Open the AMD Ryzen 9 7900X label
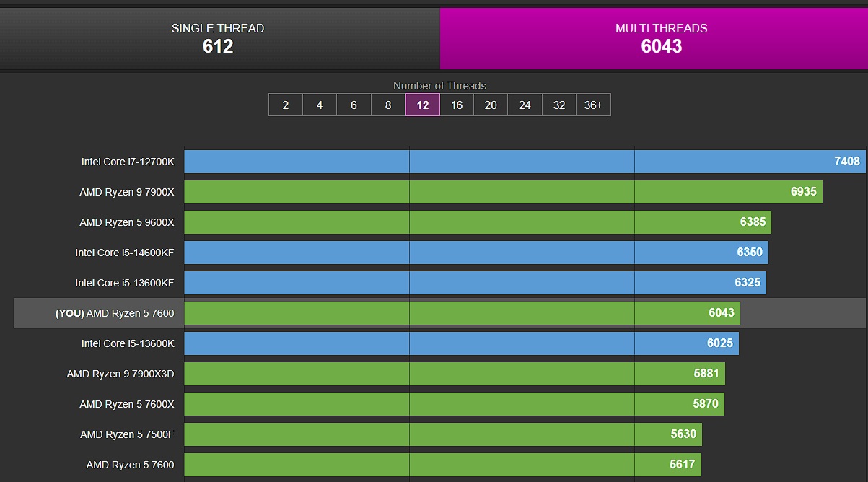Viewport: 868px width, 482px height. pos(127,192)
